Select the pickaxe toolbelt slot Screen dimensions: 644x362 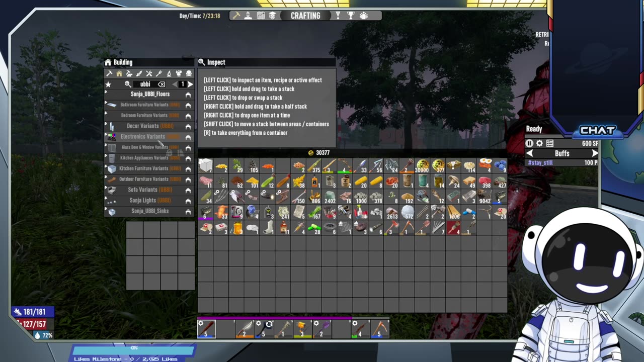click(x=379, y=329)
